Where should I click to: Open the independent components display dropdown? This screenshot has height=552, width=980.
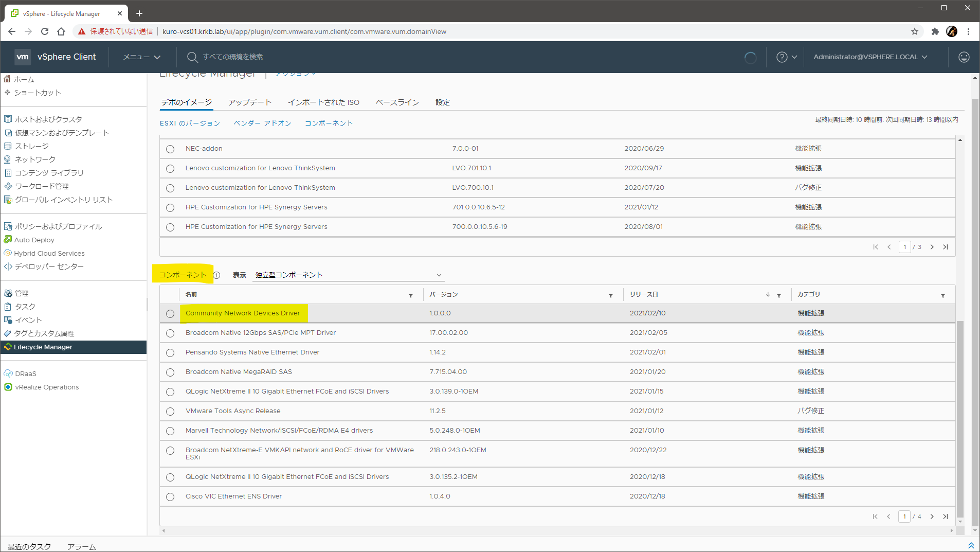coord(348,275)
